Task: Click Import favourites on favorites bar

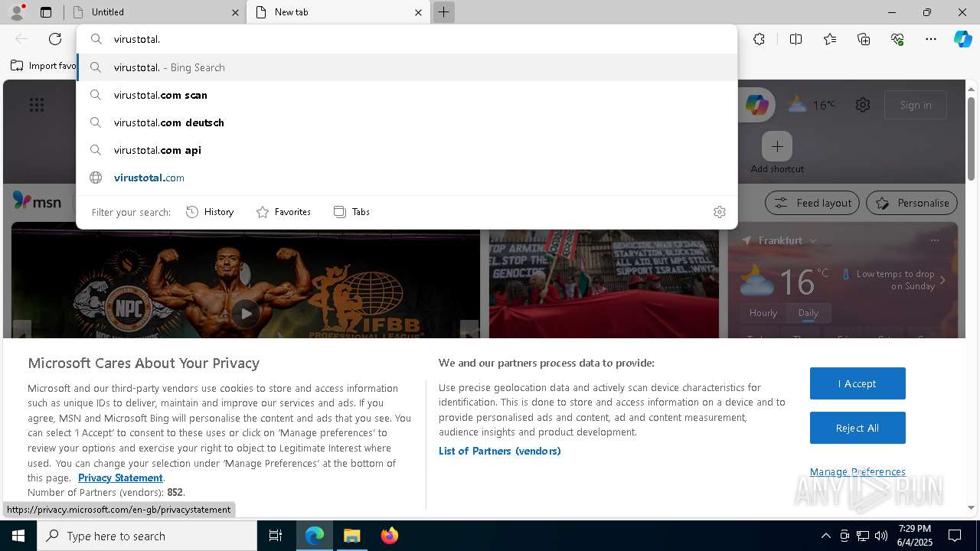Action: point(44,66)
